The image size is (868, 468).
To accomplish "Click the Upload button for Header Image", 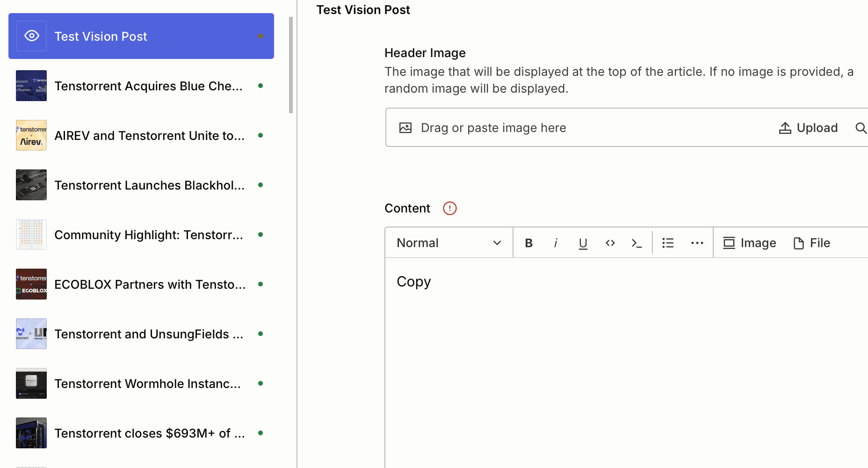I will tap(808, 127).
